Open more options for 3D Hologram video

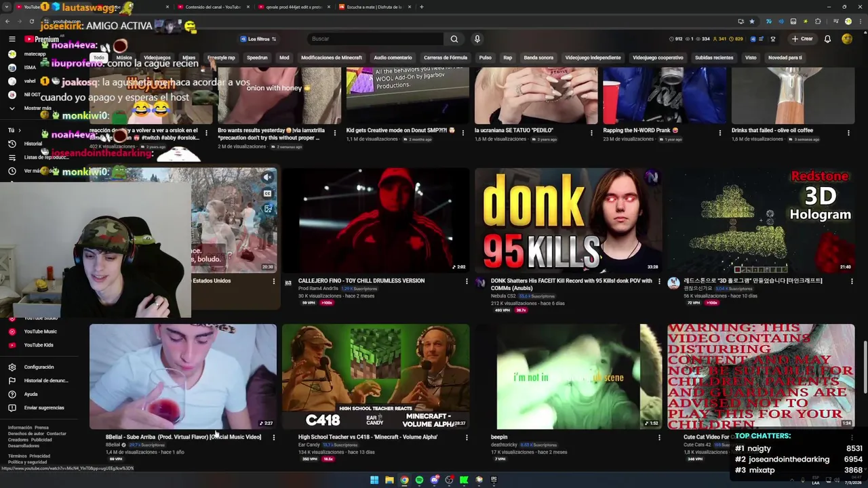point(852,281)
